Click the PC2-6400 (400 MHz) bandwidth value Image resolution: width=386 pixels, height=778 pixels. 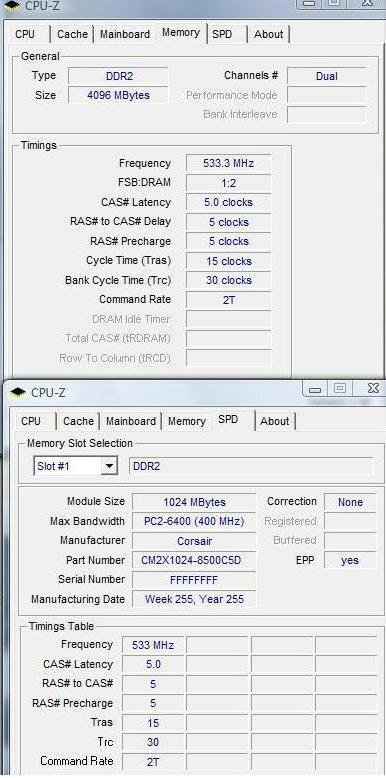click(x=194, y=521)
